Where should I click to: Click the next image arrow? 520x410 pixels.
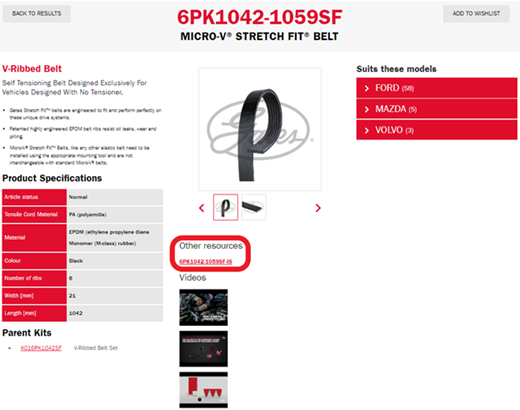318,208
